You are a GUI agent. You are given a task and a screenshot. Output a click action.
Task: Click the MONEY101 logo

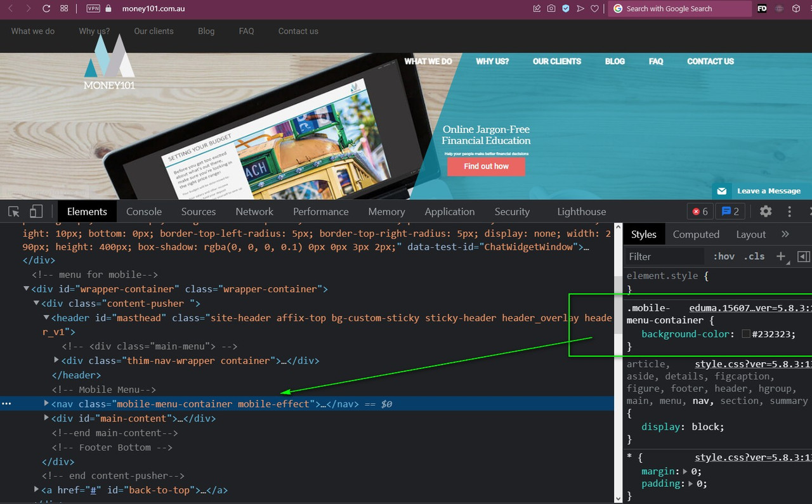[109, 61]
